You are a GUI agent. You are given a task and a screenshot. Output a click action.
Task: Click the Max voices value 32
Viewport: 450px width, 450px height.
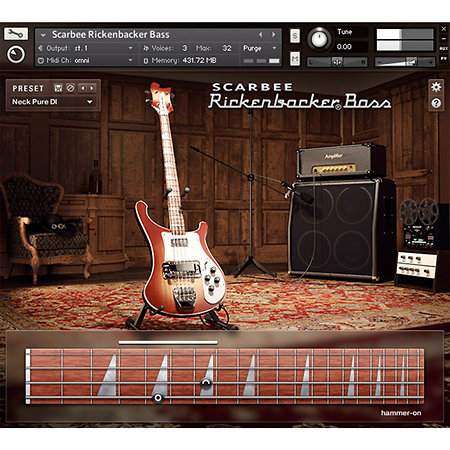click(227, 48)
